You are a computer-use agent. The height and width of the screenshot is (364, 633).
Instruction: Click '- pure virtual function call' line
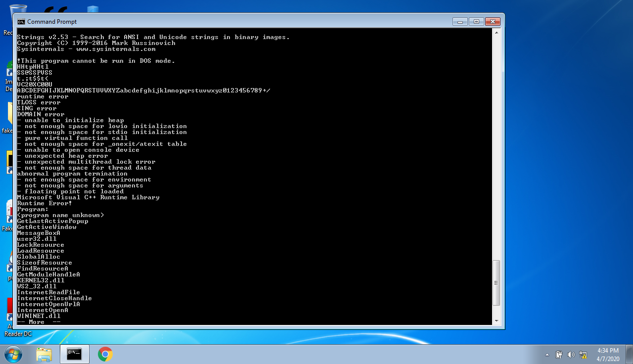click(x=72, y=138)
